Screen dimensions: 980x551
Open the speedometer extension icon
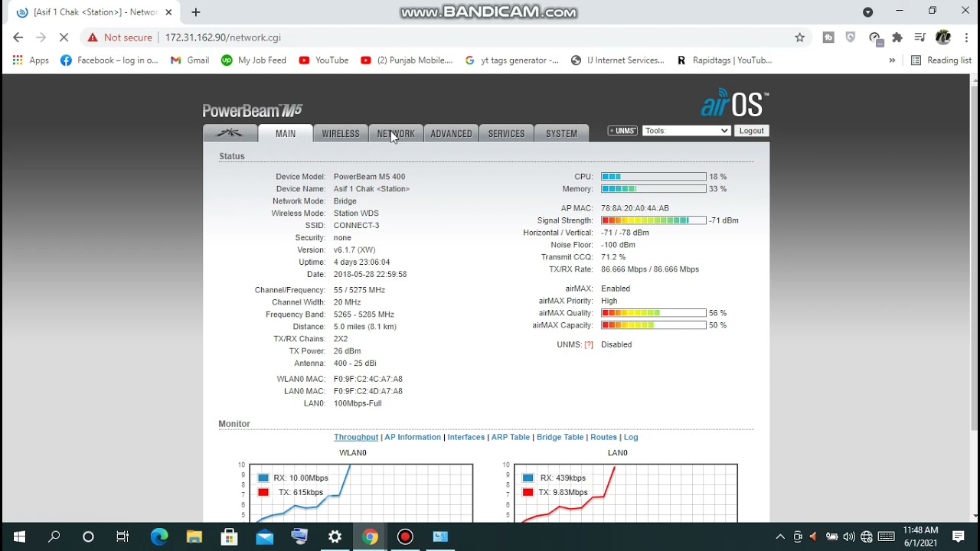[875, 37]
